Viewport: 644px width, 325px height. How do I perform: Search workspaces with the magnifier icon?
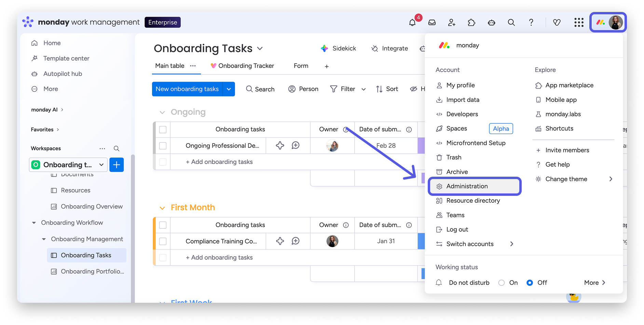[117, 148]
